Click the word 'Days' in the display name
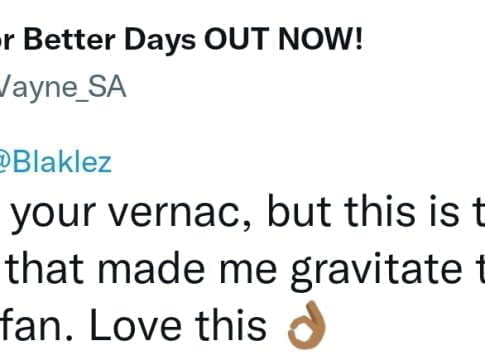The height and width of the screenshot is (360, 485). point(160,41)
